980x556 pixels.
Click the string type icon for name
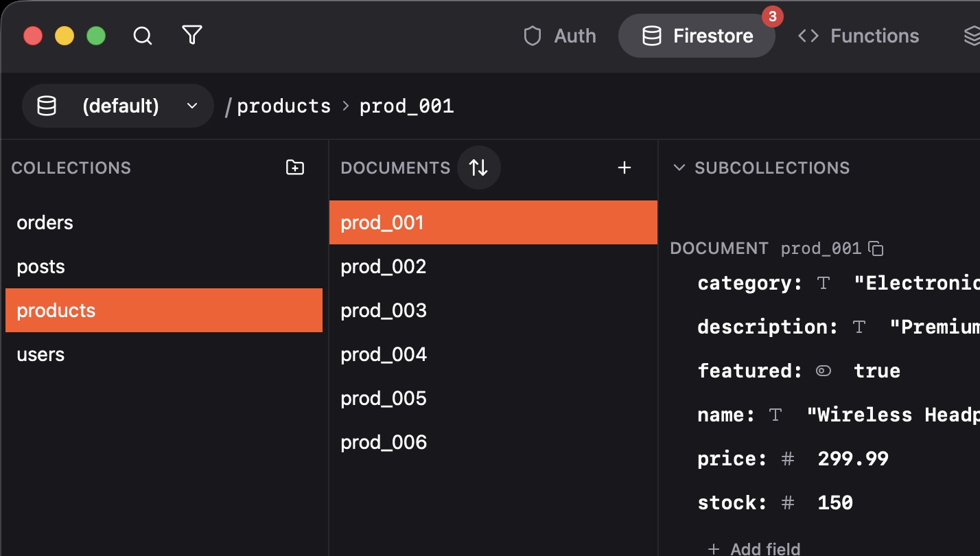[775, 415]
